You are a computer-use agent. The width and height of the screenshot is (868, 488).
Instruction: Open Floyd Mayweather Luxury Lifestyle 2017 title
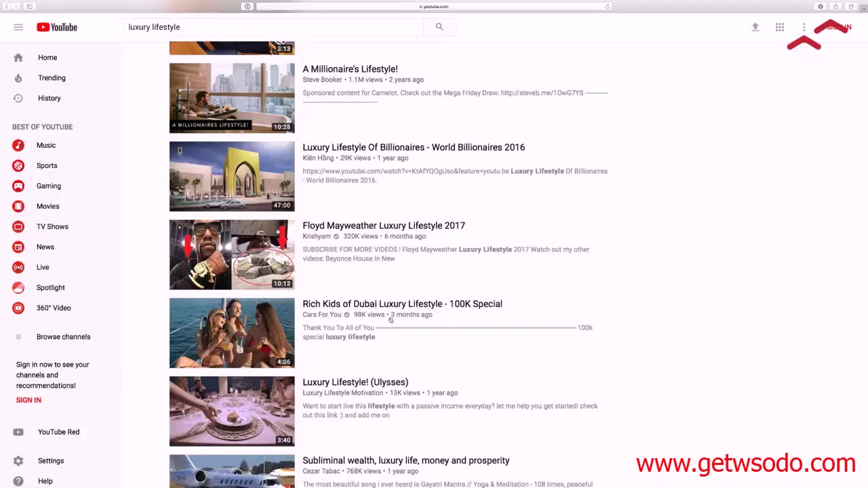click(x=384, y=226)
